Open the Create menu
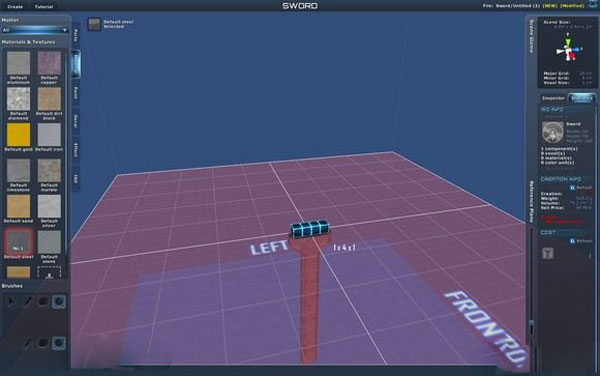The width and height of the screenshot is (600, 376). pos(15,7)
